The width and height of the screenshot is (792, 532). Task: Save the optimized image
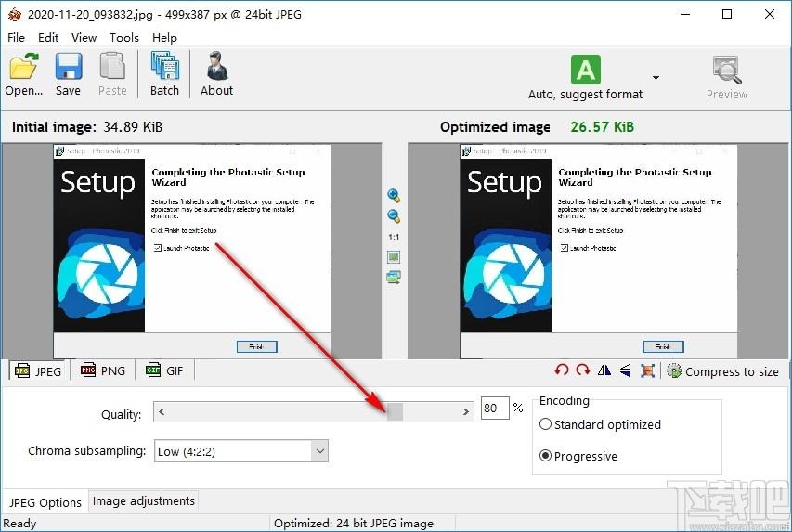68,74
